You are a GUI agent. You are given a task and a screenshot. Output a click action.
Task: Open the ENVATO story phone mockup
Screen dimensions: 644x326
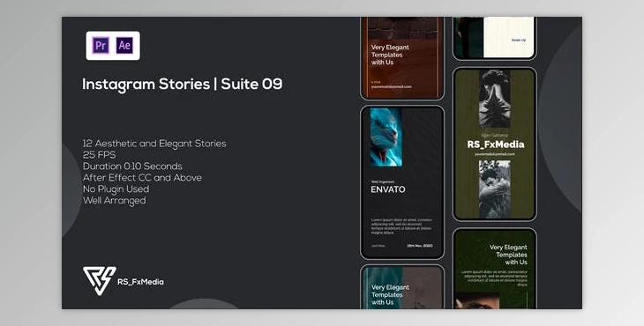402,182
